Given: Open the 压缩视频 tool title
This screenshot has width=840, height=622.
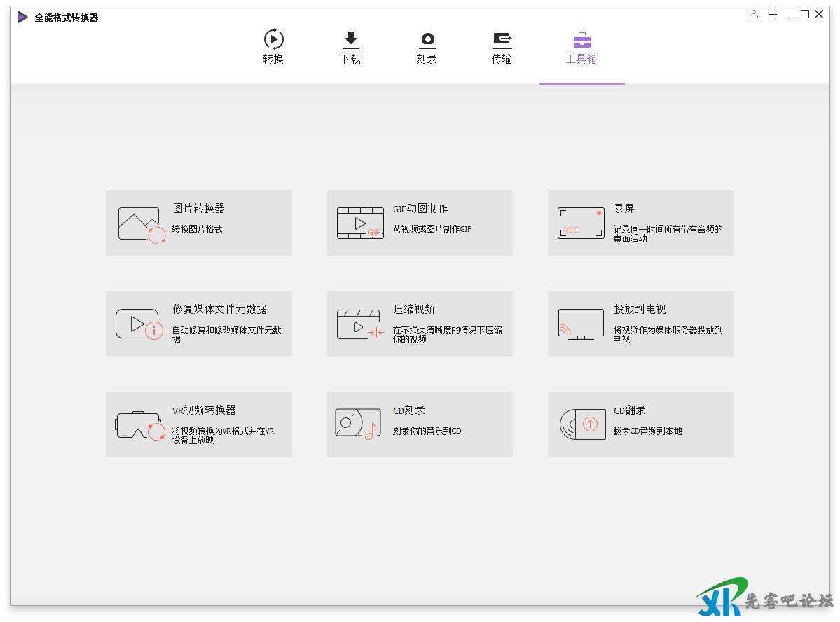Looking at the screenshot, I should 414,310.
